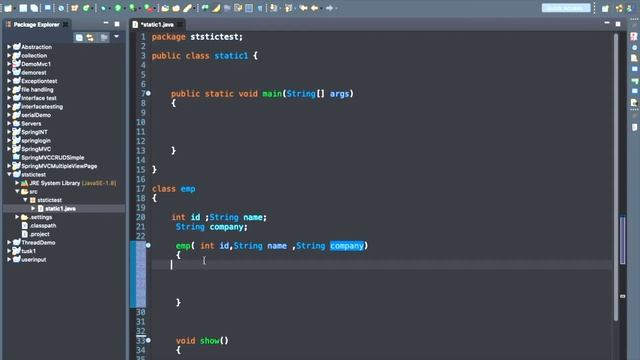Toggle Link with Editor in Package Explorer

90,38
